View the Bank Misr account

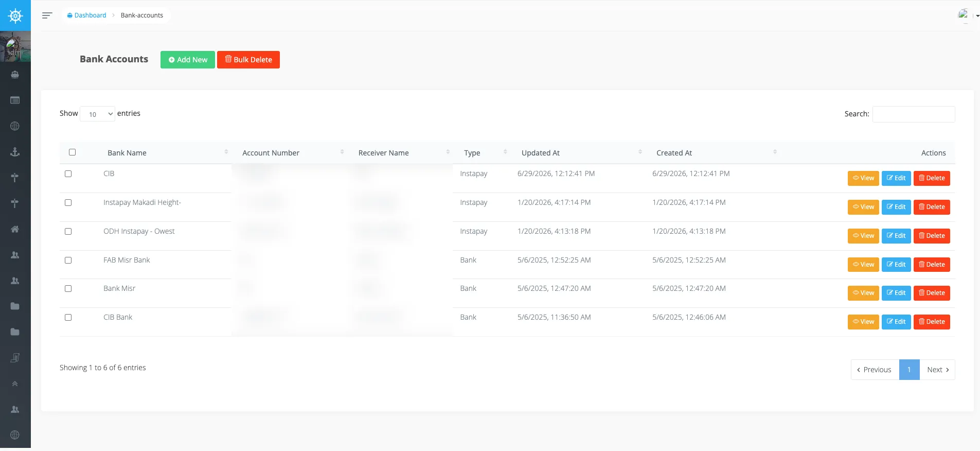[x=863, y=293]
